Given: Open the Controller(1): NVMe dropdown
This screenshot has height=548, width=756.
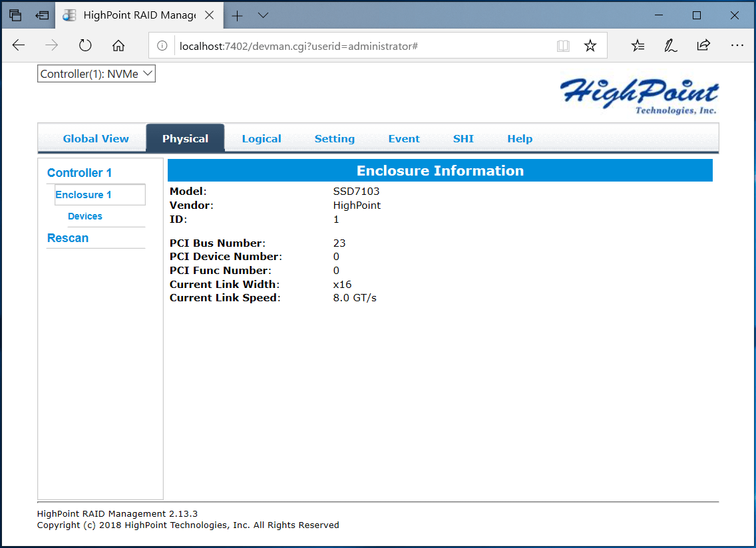Looking at the screenshot, I should [x=96, y=74].
